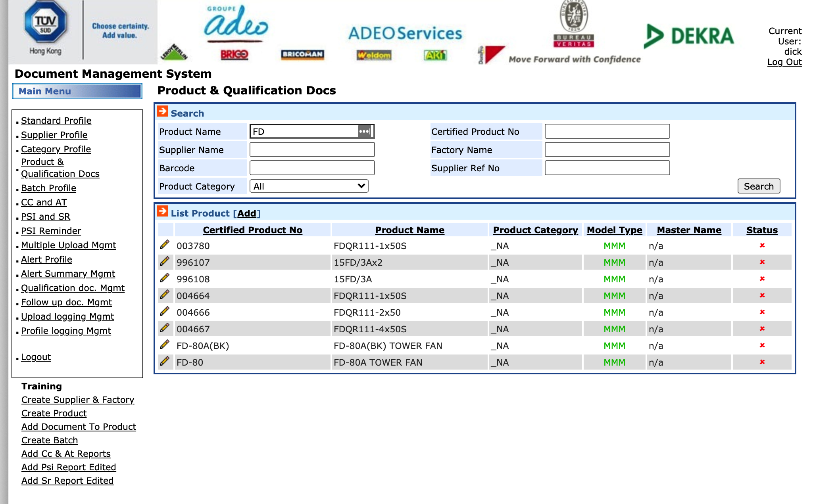Click the Bricoman brand logo
The width and height of the screenshot is (813, 504).
click(303, 54)
